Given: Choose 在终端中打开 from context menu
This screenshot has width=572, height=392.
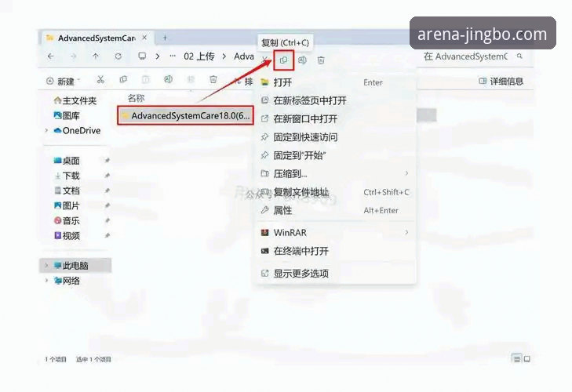Looking at the screenshot, I should pyautogui.click(x=336, y=251).
